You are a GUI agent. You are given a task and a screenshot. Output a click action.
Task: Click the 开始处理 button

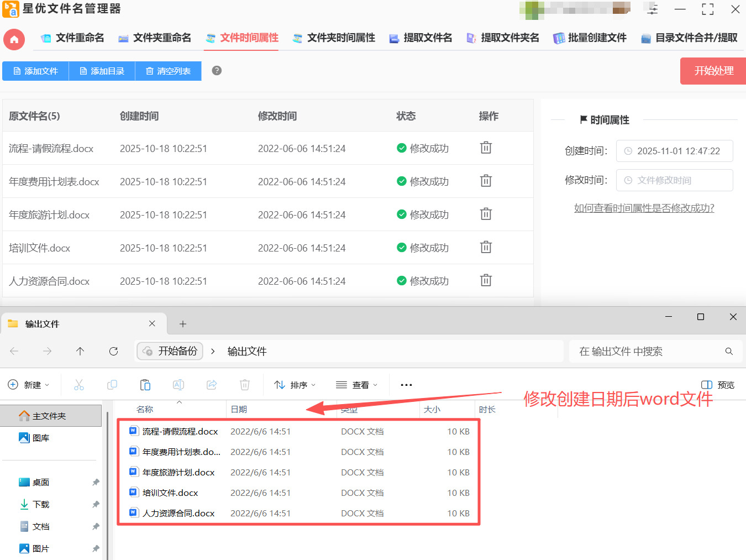tap(713, 71)
